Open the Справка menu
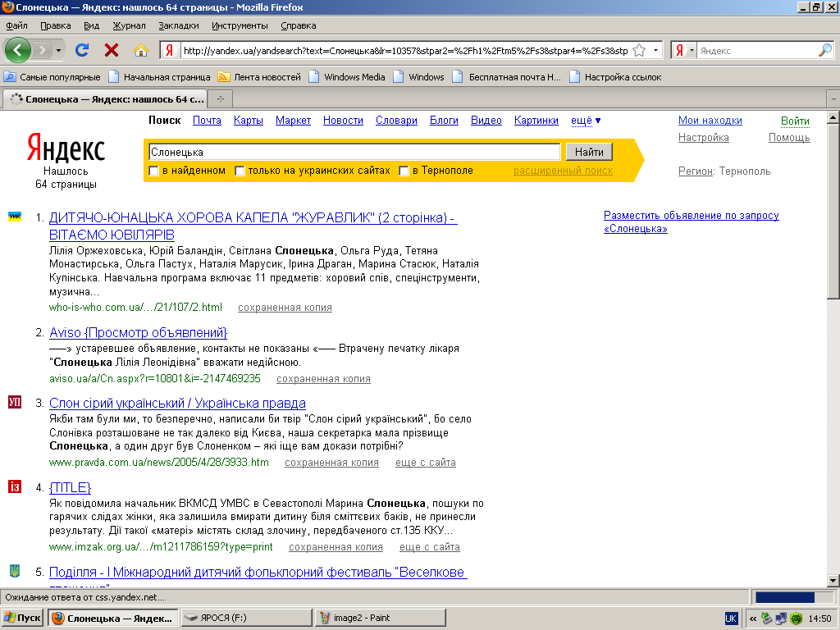Image resolution: width=840 pixels, height=630 pixels. (x=299, y=25)
